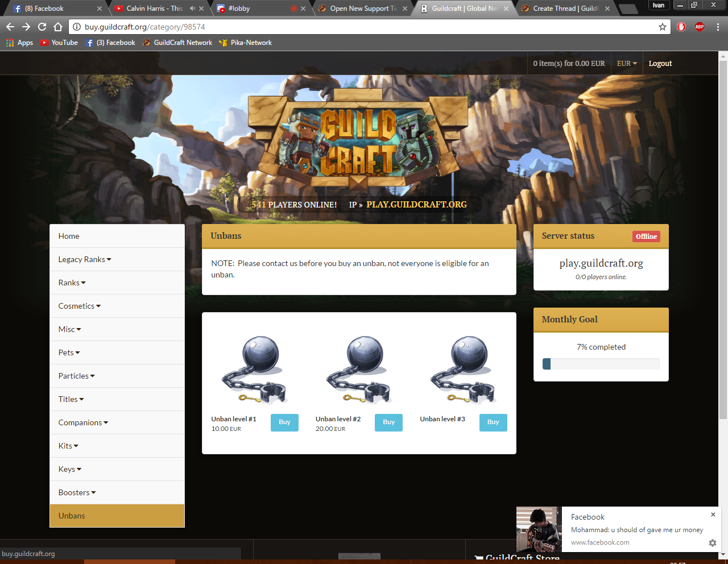Click play.guildcraft.org in Server status
This screenshot has height=564, width=728.
(x=601, y=263)
